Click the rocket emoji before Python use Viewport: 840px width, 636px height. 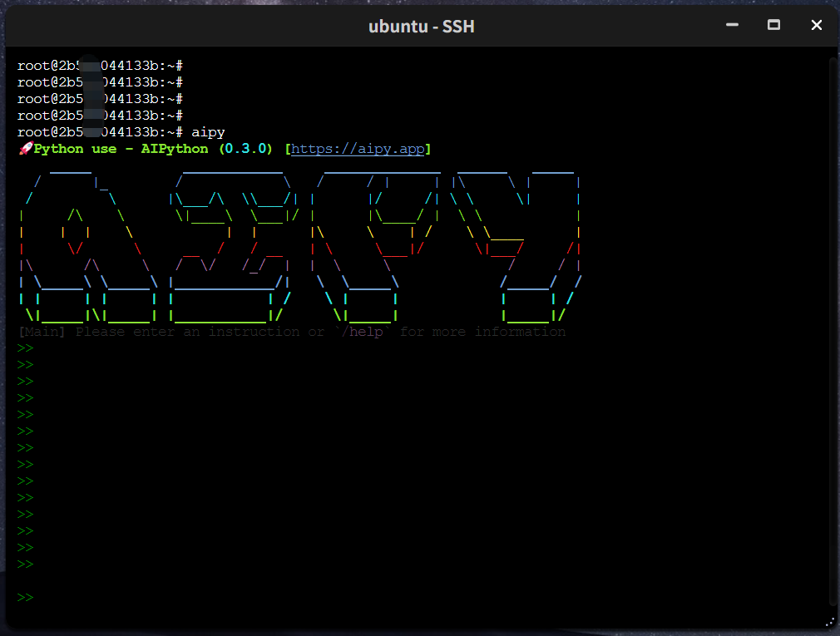25,149
